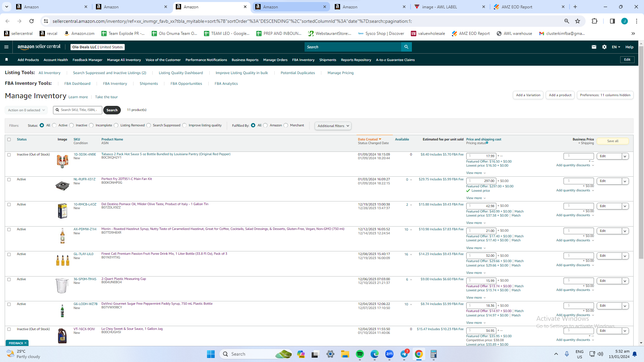The height and width of the screenshot is (362, 644).
Task: Click the zoom magnifier icon in address bar
Action: pos(567,21)
